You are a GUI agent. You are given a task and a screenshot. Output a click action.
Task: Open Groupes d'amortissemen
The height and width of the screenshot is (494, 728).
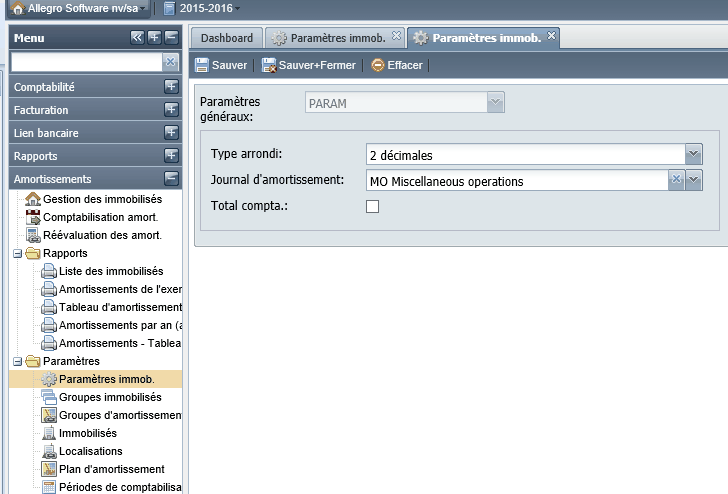click(120, 416)
